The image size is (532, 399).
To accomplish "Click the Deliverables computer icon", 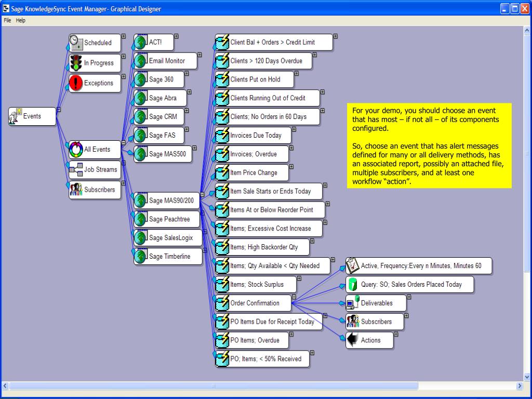I will 353,303.
